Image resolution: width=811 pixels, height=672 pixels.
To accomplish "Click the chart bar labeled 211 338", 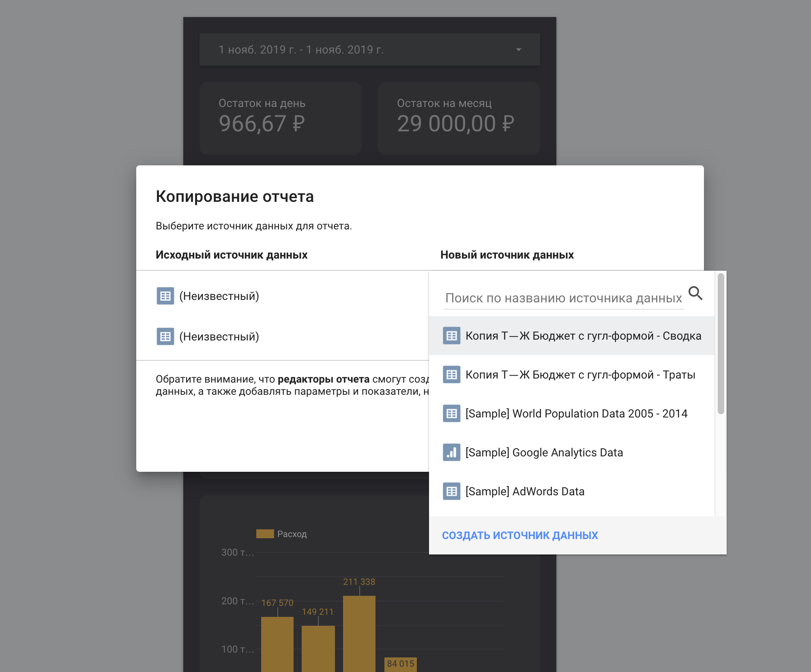I will tap(359, 633).
